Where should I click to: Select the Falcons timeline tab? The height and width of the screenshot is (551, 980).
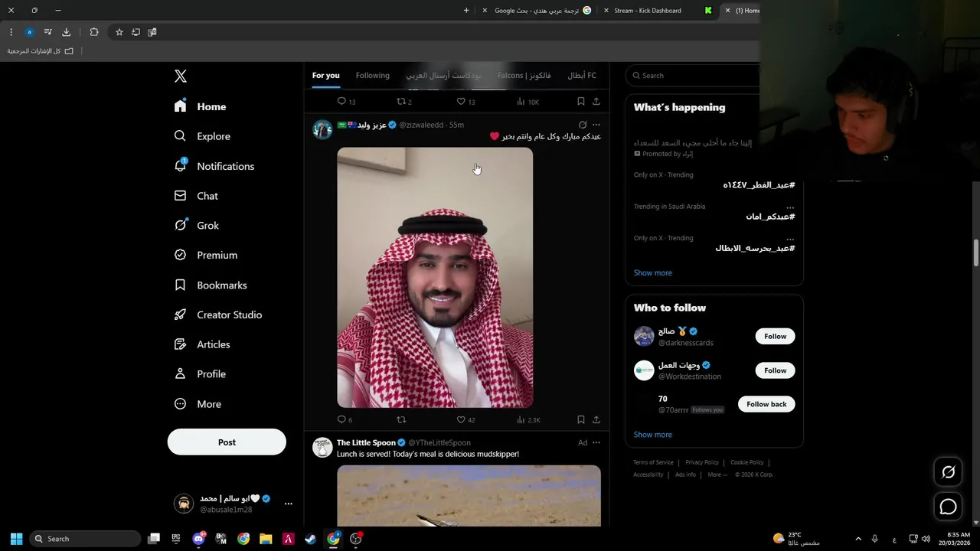click(524, 75)
